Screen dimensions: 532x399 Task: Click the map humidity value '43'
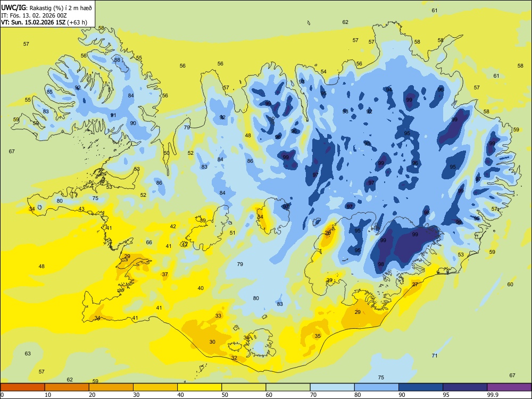tap(81, 209)
